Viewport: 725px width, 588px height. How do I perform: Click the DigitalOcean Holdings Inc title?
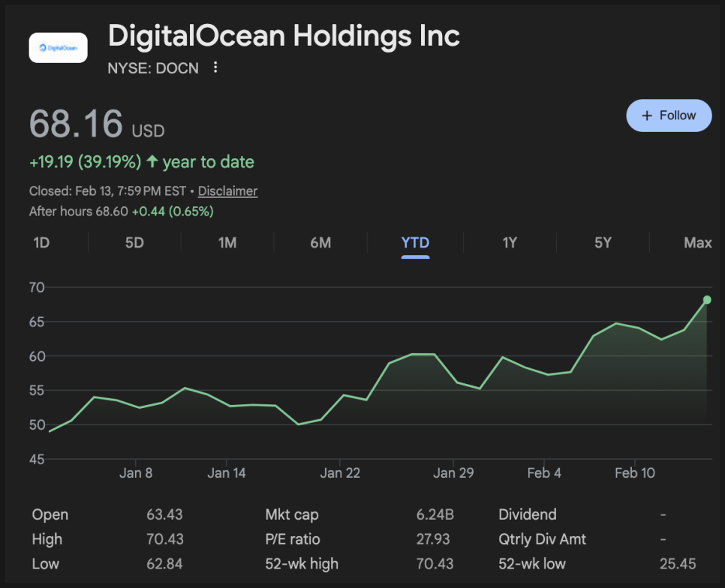pyautogui.click(x=284, y=35)
